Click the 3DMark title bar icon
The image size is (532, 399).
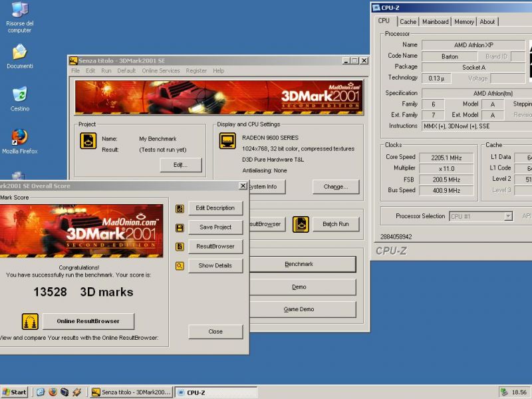coord(73,61)
